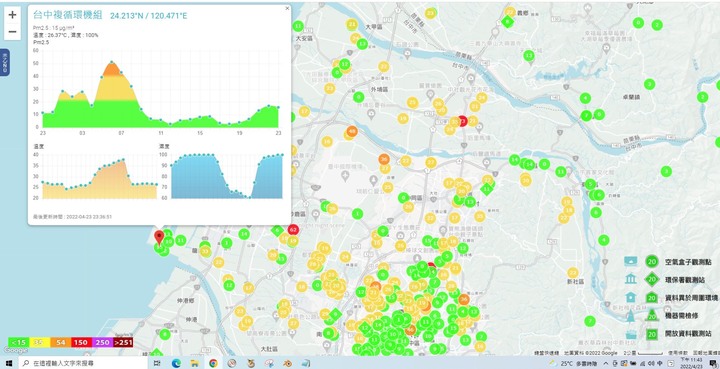Open the Windows Start menu
The height and width of the screenshot is (369, 720).
coord(9,363)
